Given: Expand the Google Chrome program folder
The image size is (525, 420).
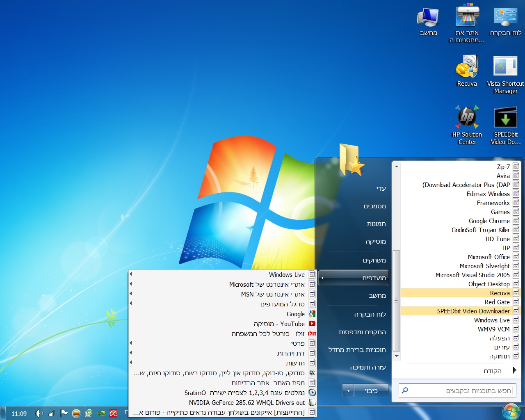Looking at the screenshot, I should click(x=460, y=221).
